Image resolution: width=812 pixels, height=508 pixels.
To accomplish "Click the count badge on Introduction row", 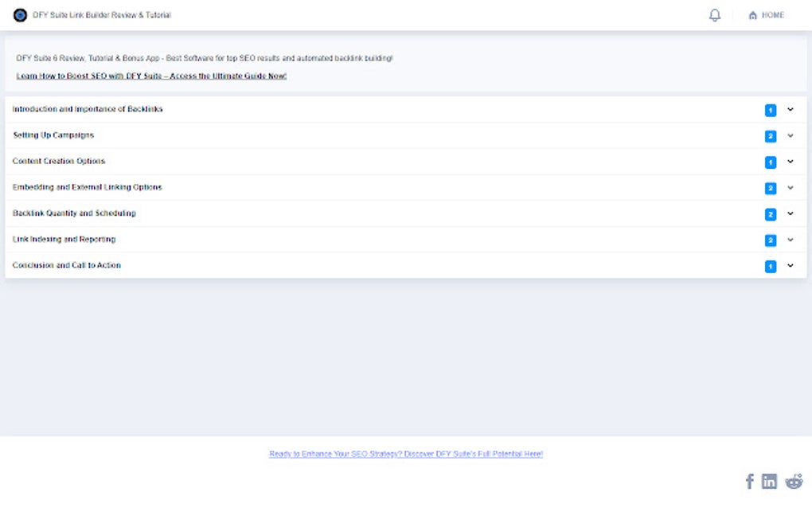I will [x=771, y=111].
